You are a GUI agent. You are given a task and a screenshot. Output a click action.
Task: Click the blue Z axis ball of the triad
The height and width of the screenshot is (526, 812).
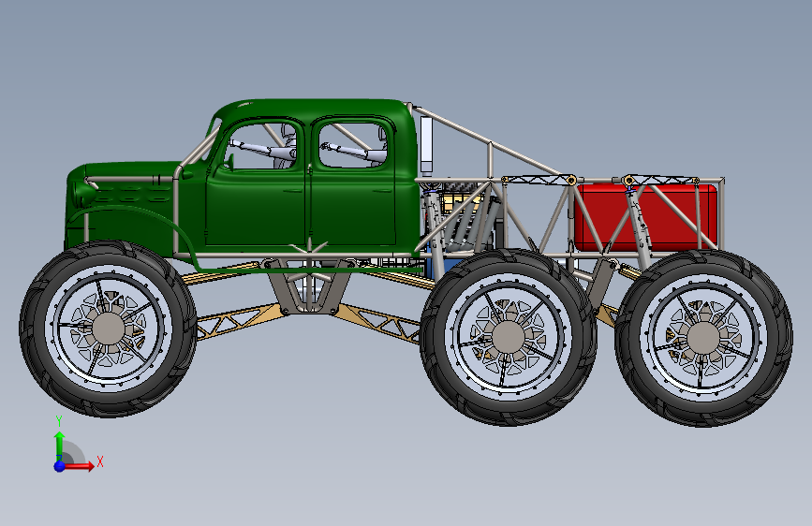point(60,466)
